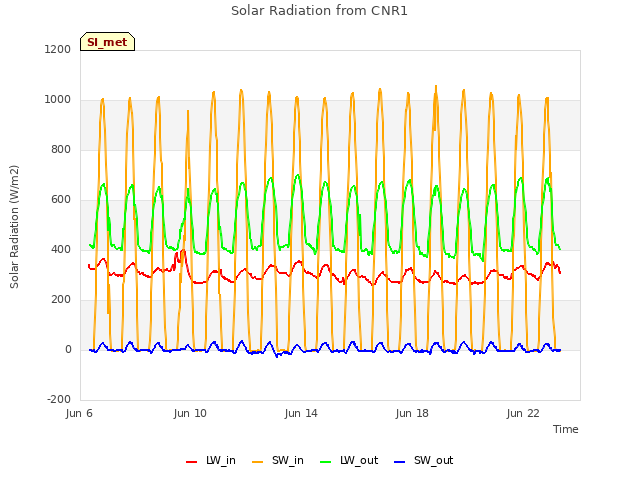Click the Jun 10 x-axis tick label
The image size is (640, 480).
point(190,413)
